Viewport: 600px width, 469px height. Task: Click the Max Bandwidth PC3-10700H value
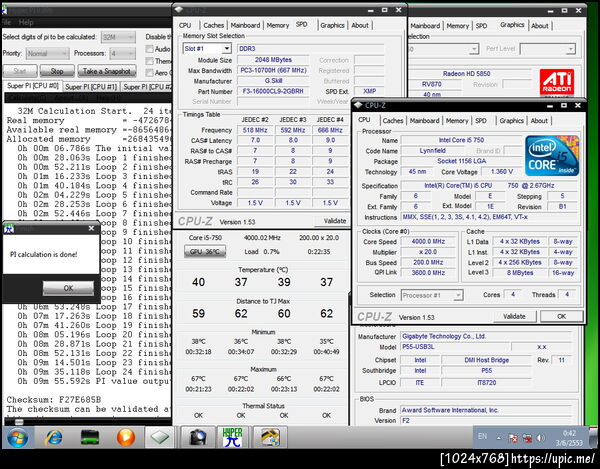tap(273, 70)
